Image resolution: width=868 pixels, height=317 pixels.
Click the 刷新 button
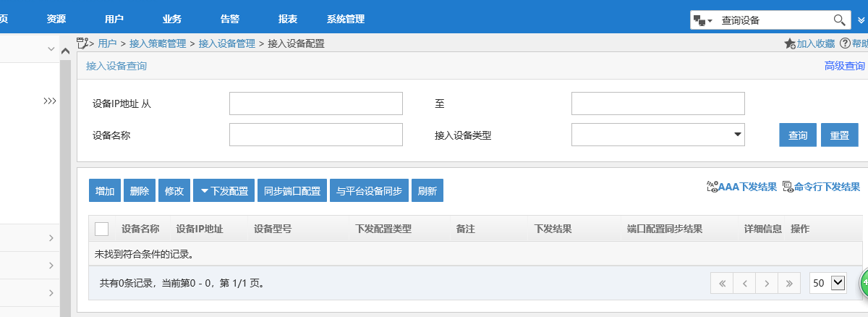coord(427,191)
